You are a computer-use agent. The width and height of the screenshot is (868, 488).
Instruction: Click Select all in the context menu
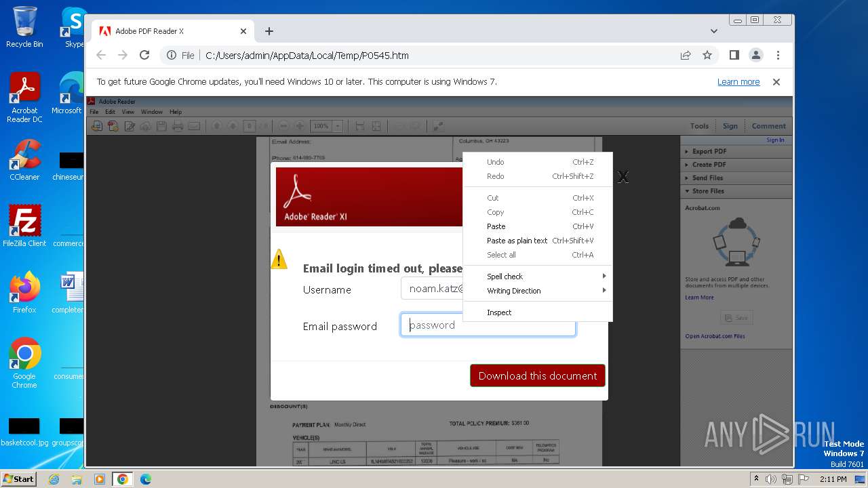pyautogui.click(x=538, y=255)
